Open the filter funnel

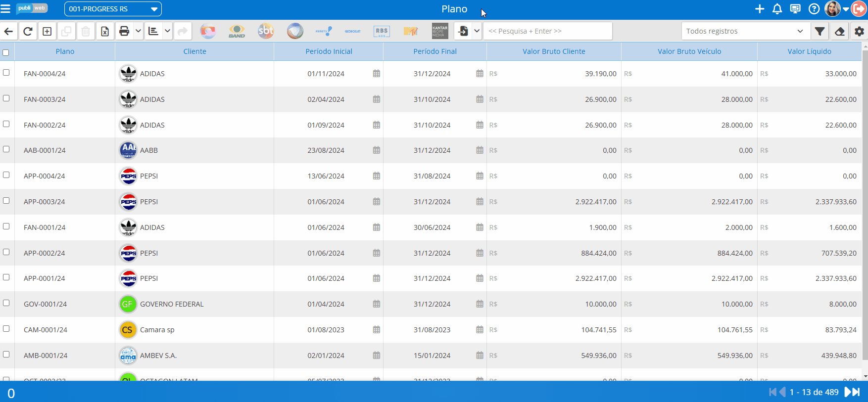point(820,31)
